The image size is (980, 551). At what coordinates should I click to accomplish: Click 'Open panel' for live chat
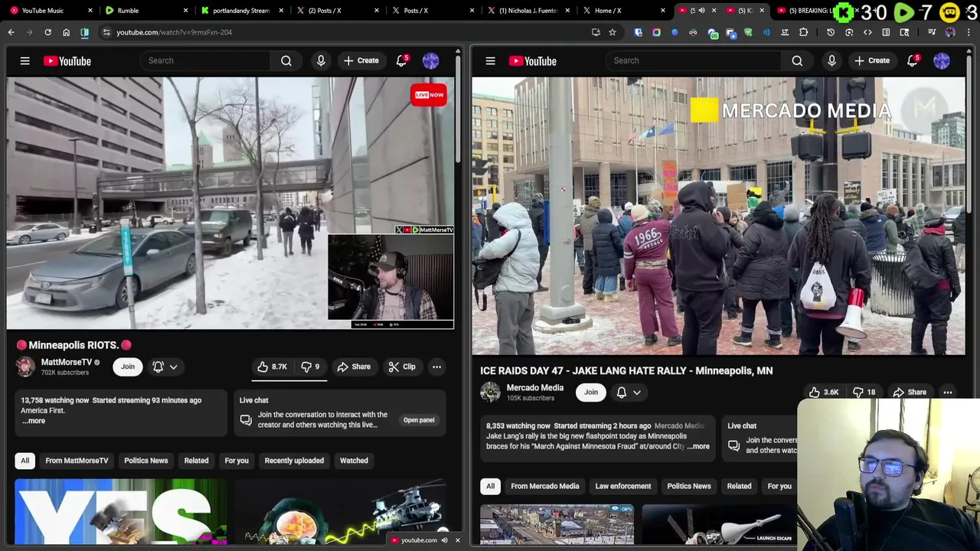[419, 420]
